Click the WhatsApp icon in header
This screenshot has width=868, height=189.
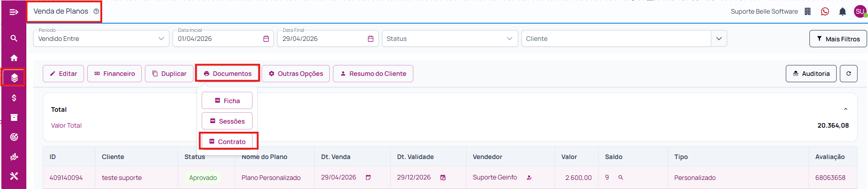coord(825,11)
